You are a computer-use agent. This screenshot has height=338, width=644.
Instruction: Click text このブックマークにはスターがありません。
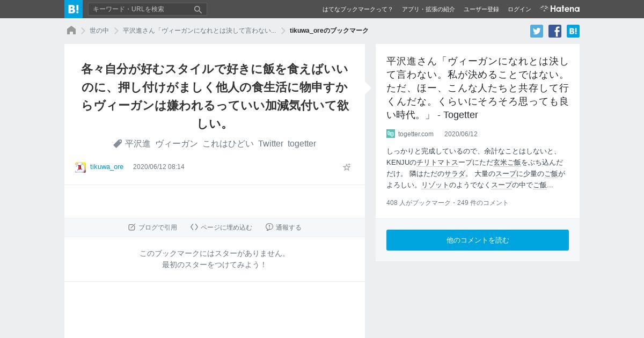coord(215,253)
